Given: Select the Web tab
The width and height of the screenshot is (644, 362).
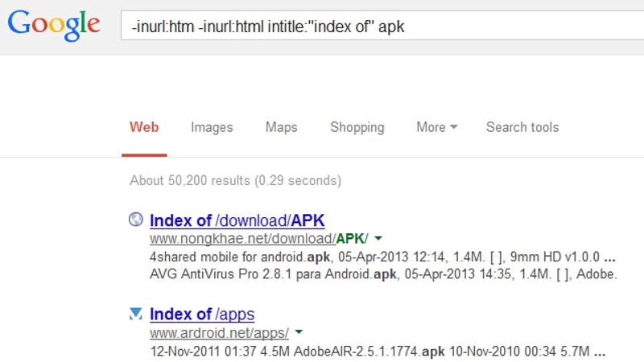Looking at the screenshot, I should [x=144, y=127].
